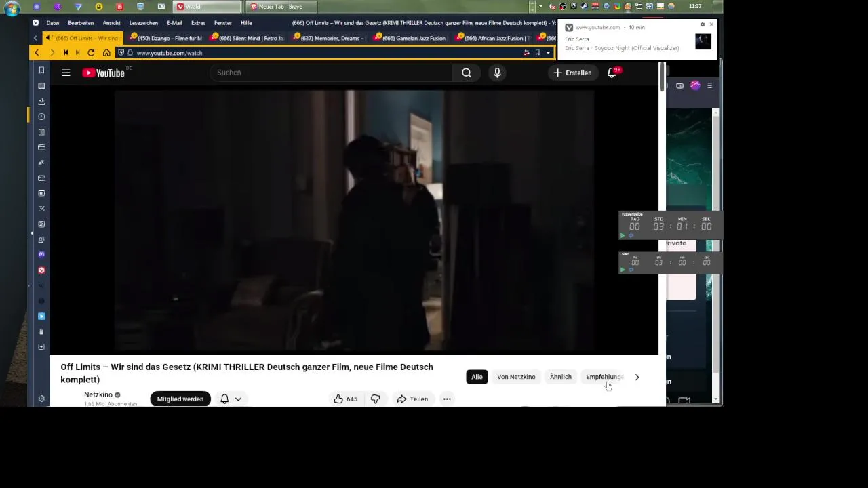Click Mitglied werden button
868x488 pixels.
tap(180, 399)
